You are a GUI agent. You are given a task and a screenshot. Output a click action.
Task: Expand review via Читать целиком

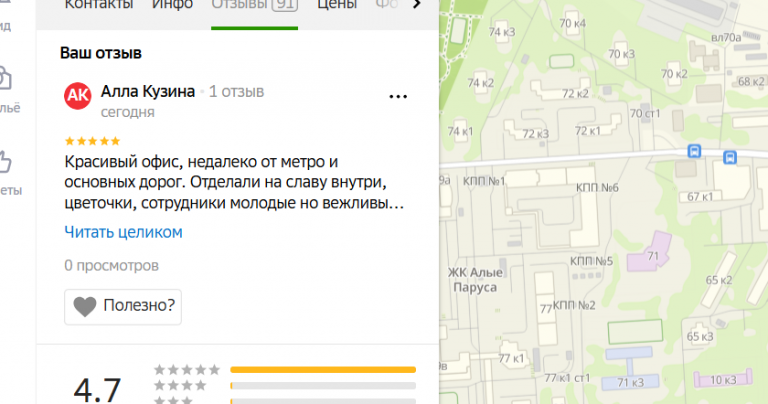[x=123, y=232]
